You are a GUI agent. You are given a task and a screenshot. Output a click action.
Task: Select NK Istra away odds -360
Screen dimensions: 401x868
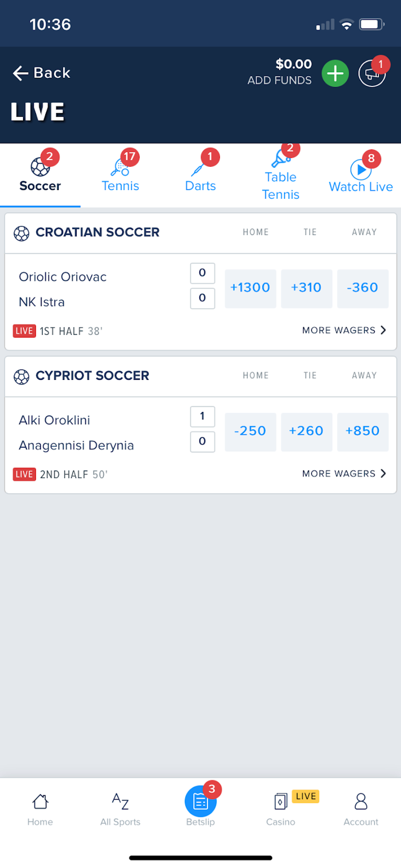pyautogui.click(x=363, y=288)
